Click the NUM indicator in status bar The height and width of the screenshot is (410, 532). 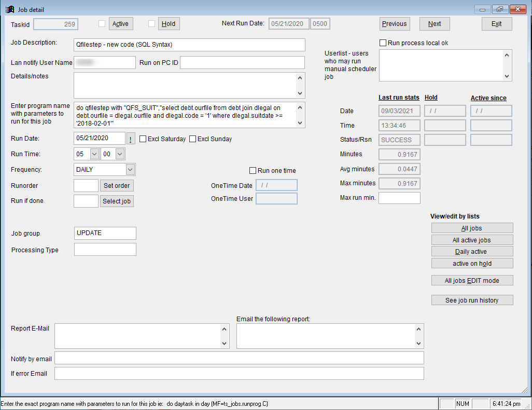(463, 404)
